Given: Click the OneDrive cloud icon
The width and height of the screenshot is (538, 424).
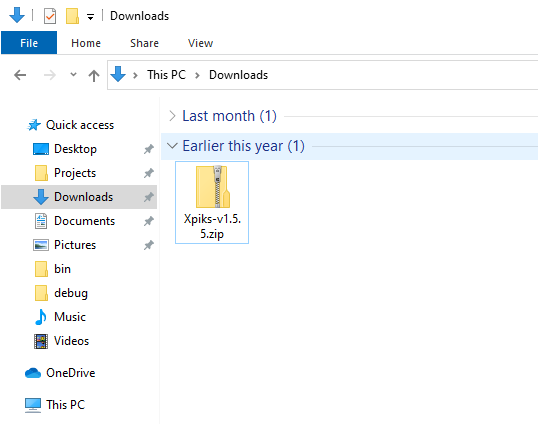Looking at the screenshot, I should (x=33, y=373).
